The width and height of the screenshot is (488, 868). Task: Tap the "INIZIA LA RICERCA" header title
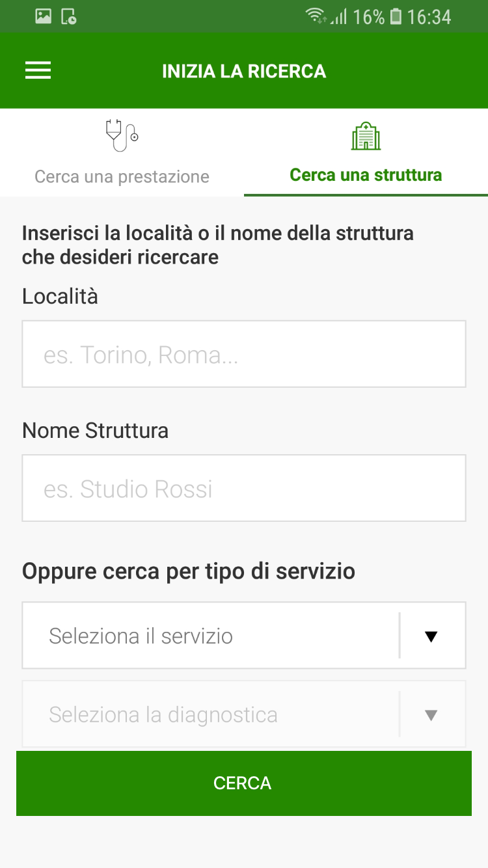pyautogui.click(x=244, y=71)
